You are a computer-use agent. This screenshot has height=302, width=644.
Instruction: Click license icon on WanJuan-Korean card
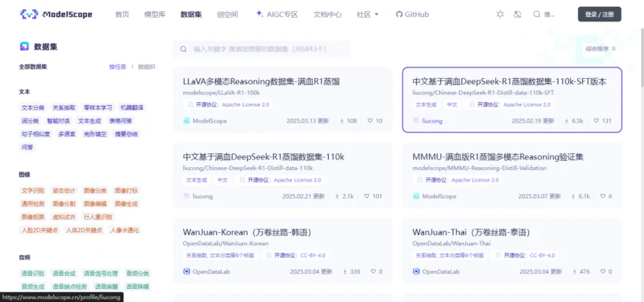pyautogui.click(x=268, y=255)
